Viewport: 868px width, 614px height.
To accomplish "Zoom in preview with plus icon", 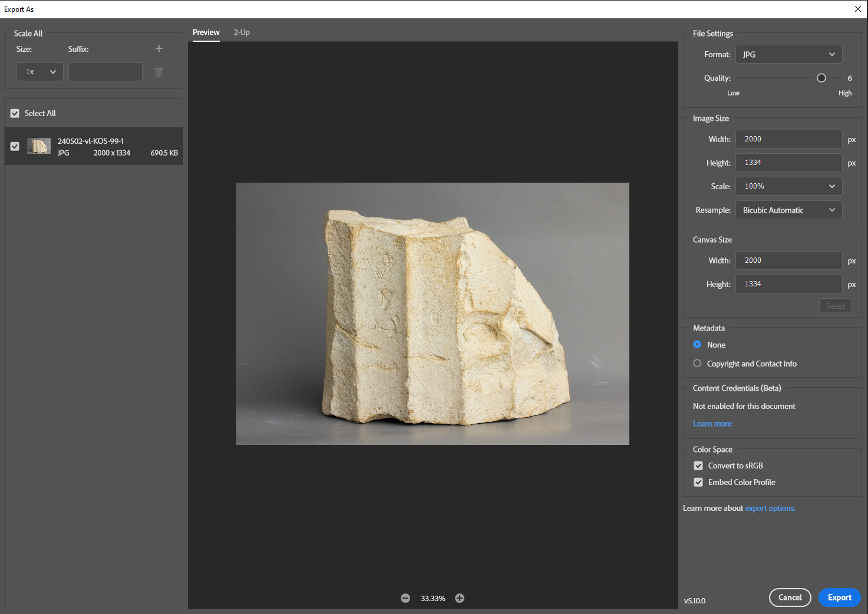I will (460, 598).
